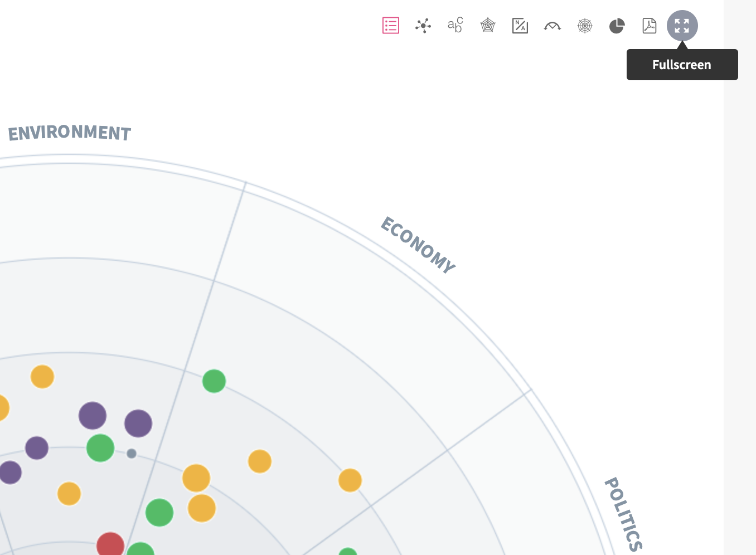Screen dimensions: 756x555
Task: Select the ENVIRONMENT sector label
Action: click(x=70, y=133)
